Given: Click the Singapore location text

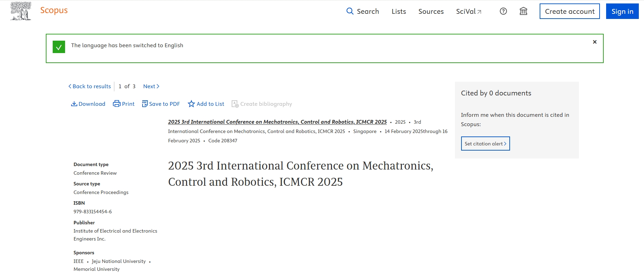Looking at the screenshot, I should (365, 131).
